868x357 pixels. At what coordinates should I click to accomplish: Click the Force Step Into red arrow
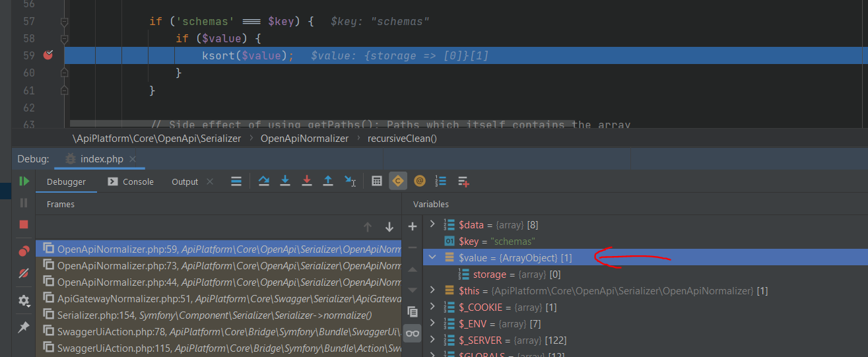(306, 181)
